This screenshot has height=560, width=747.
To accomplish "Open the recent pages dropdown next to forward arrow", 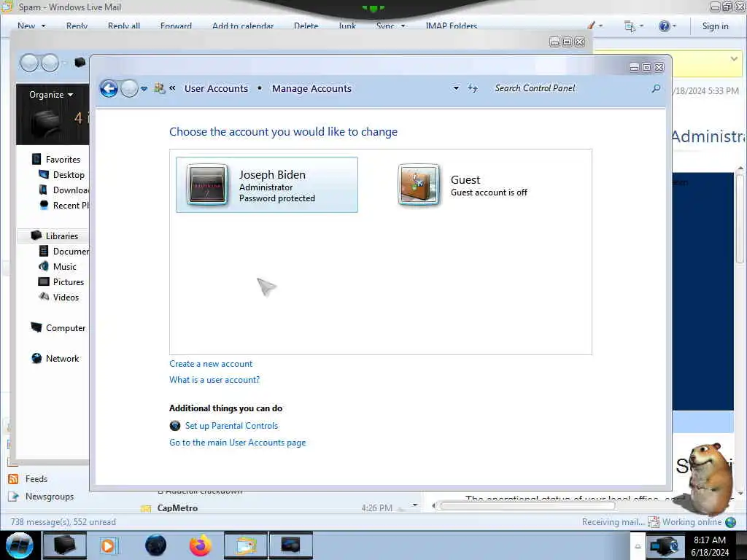I will [144, 88].
